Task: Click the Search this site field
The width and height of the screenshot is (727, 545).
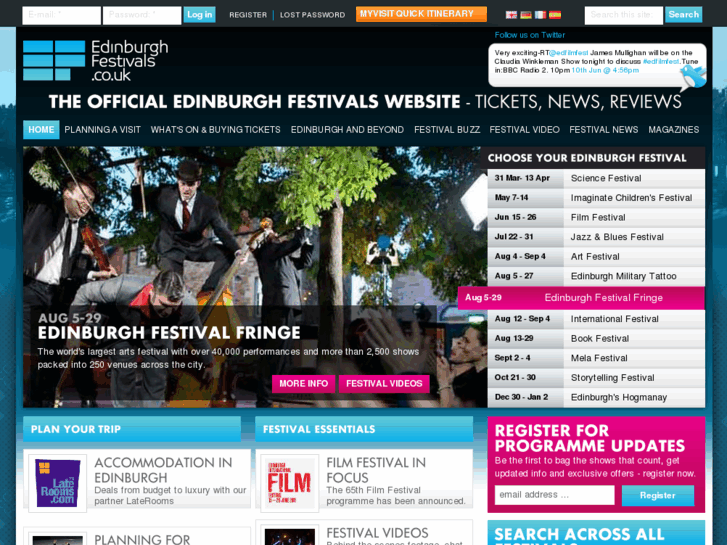Action: 624,15
